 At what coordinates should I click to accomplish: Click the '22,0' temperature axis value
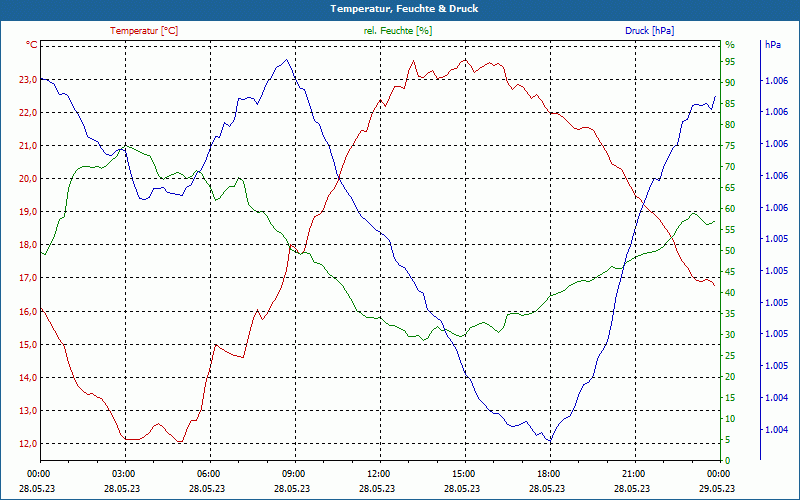(x=28, y=113)
